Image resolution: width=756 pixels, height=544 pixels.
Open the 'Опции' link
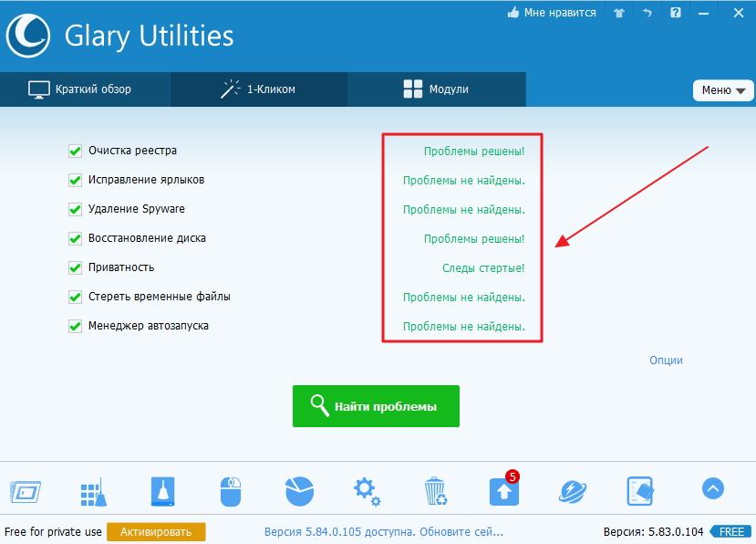click(666, 361)
